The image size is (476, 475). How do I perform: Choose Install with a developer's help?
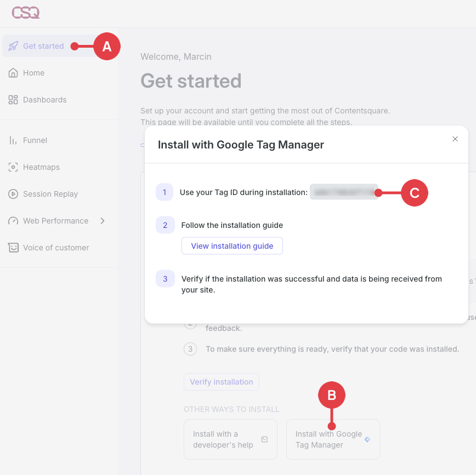pos(230,439)
